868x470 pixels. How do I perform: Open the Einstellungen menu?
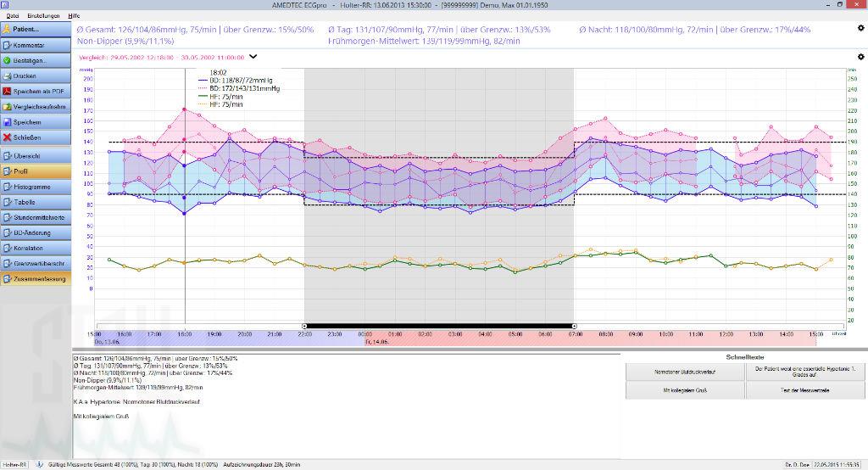click(x=43, y=15)
